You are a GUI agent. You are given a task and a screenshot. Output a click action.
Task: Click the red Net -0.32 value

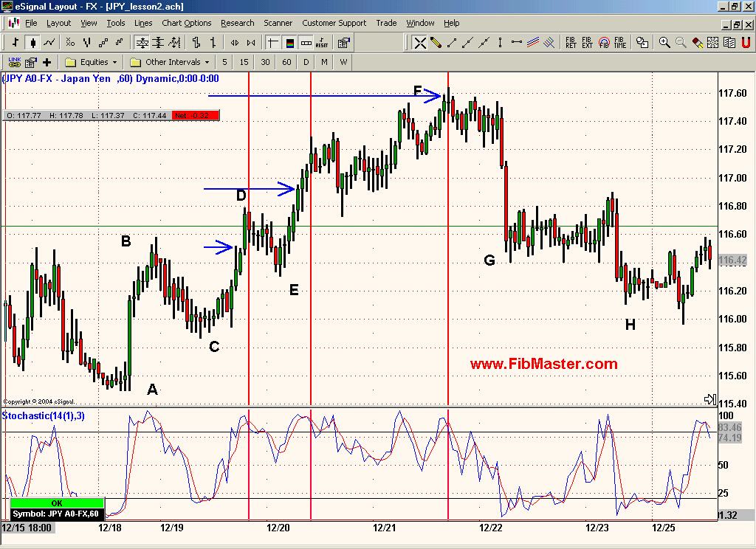point(195,115)
